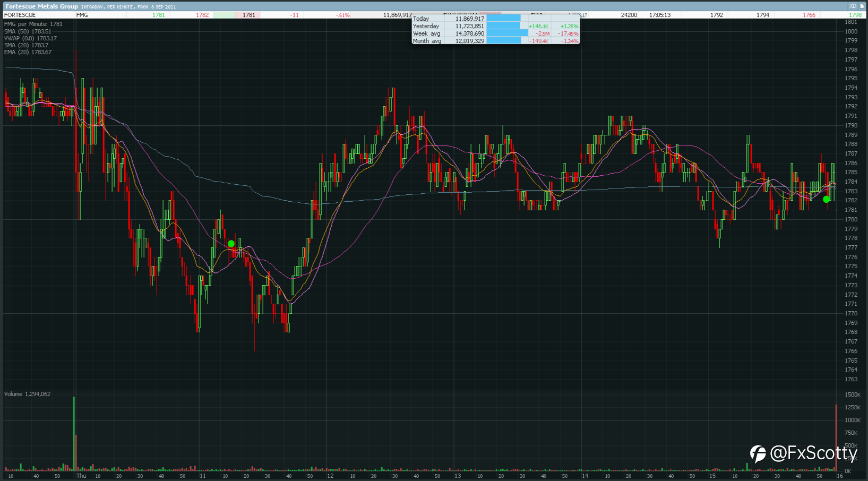
Task: Click the 24200 value in quote row
Action: [629, 15]
